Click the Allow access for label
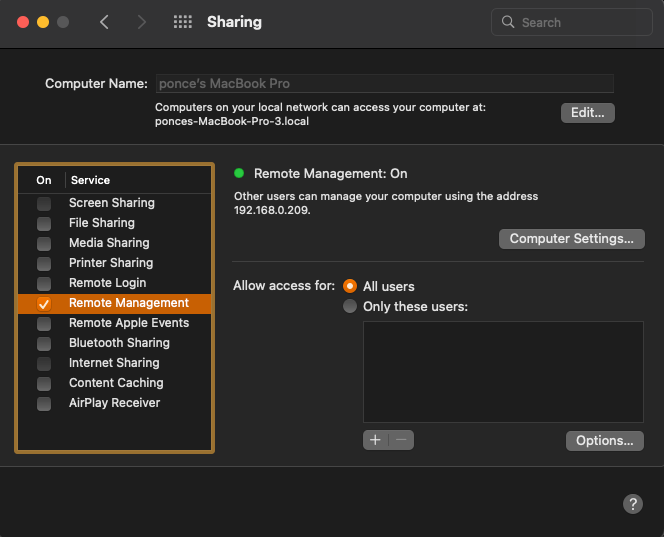 click(x=284, y=286)
